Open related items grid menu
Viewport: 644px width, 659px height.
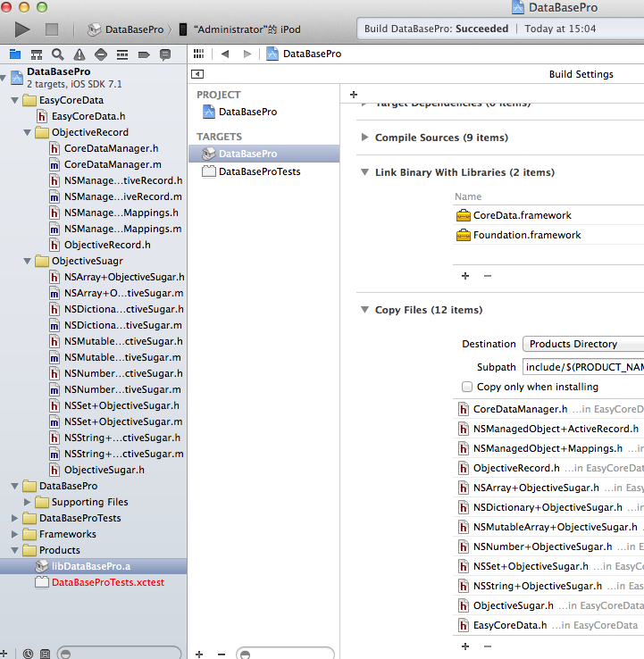coord(198,54)
